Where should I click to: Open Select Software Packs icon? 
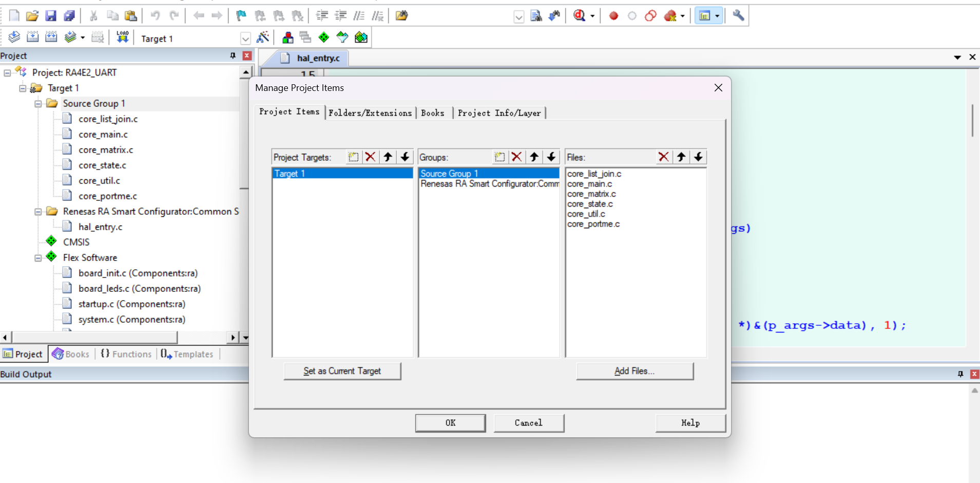point(342,37)
